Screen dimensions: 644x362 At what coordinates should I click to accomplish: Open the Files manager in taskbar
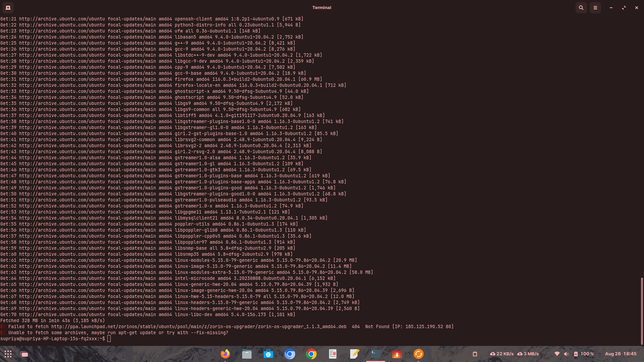click(x=247, y=354)
